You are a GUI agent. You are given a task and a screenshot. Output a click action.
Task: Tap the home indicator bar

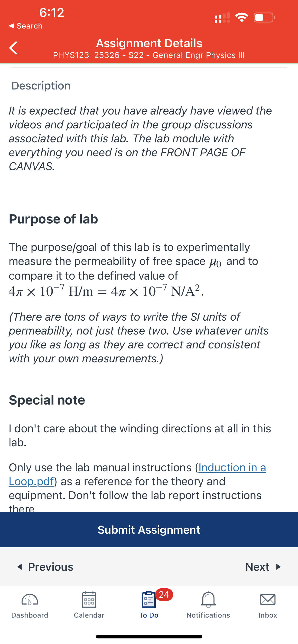(149, 637)
